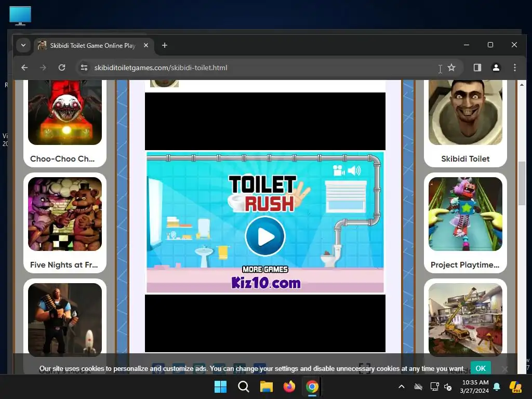
Task: Start Toilet Rush with the play button
Action: [265, 236]
